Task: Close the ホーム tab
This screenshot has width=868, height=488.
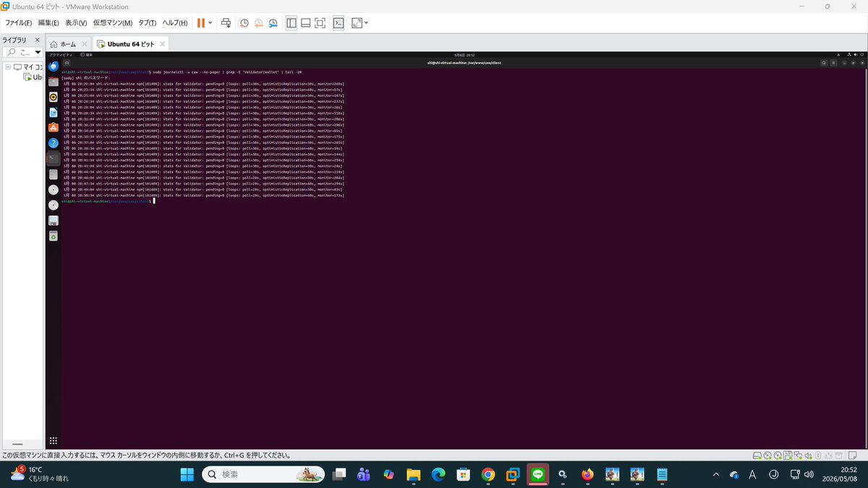Action: tap(85, 44)
